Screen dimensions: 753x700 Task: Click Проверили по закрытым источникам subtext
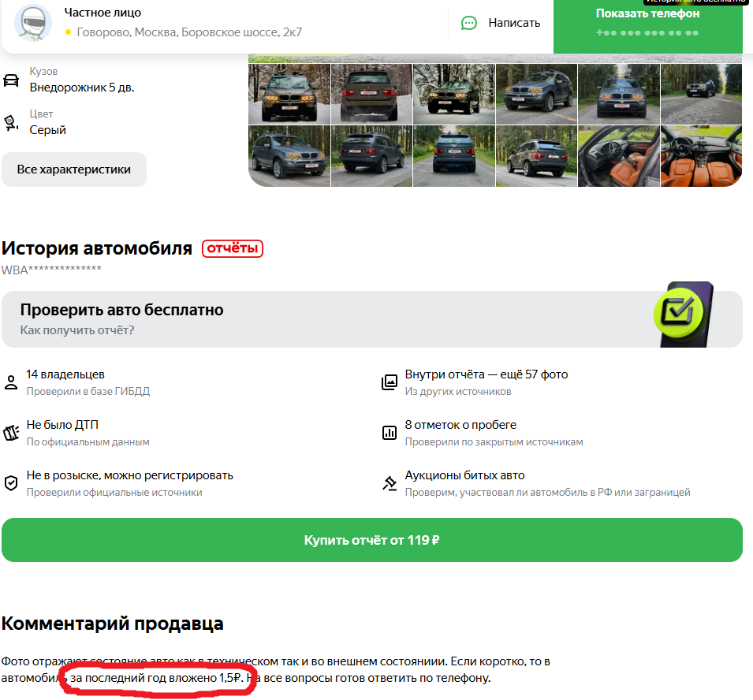494,441
